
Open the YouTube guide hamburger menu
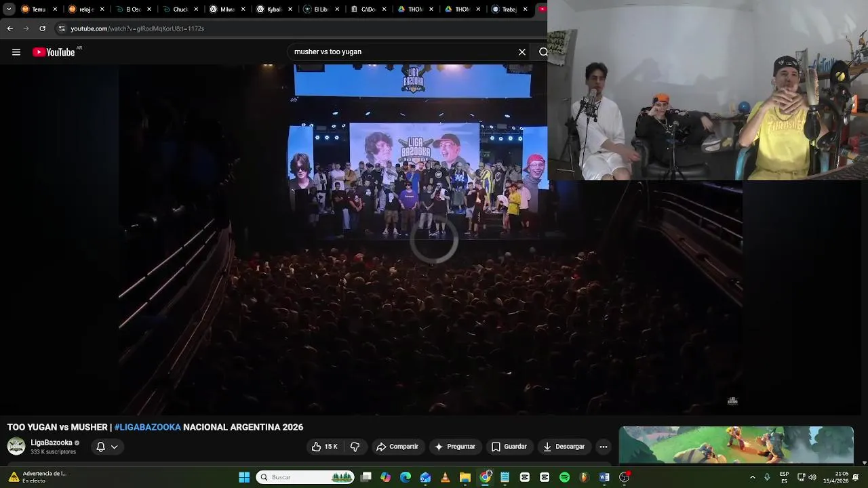16,52
